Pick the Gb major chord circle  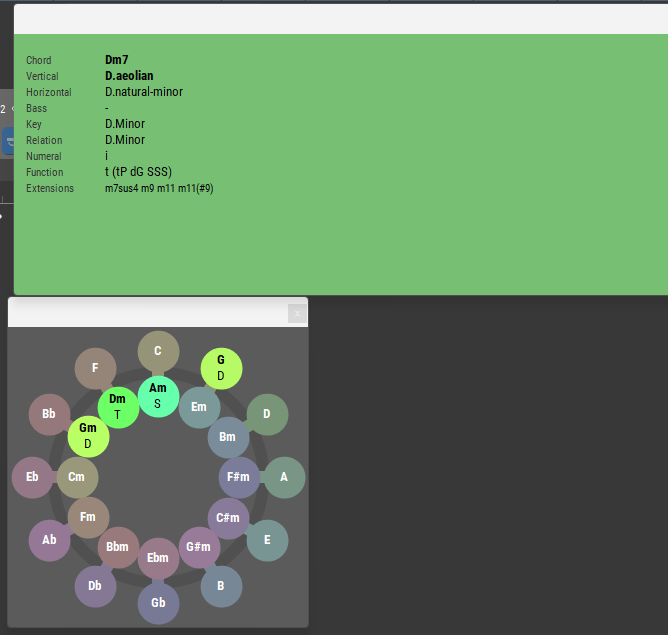click(x=158, y=603)
